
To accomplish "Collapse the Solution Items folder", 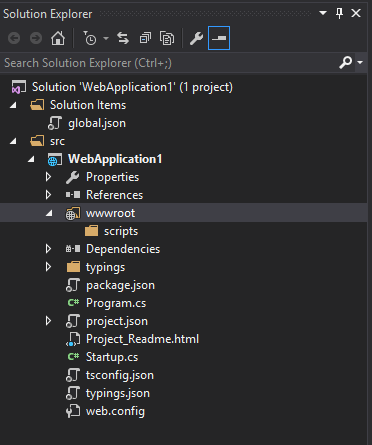I will click(13, 105).
